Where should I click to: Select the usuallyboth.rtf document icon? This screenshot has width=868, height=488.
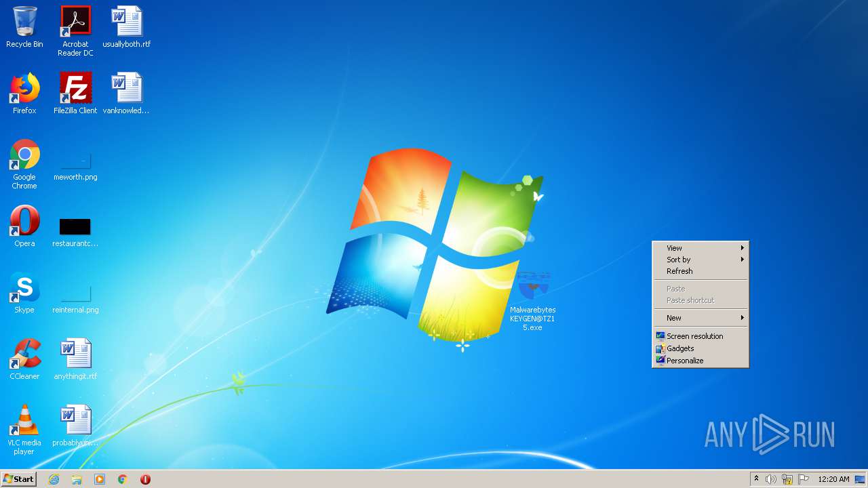(x=126, y=27)
